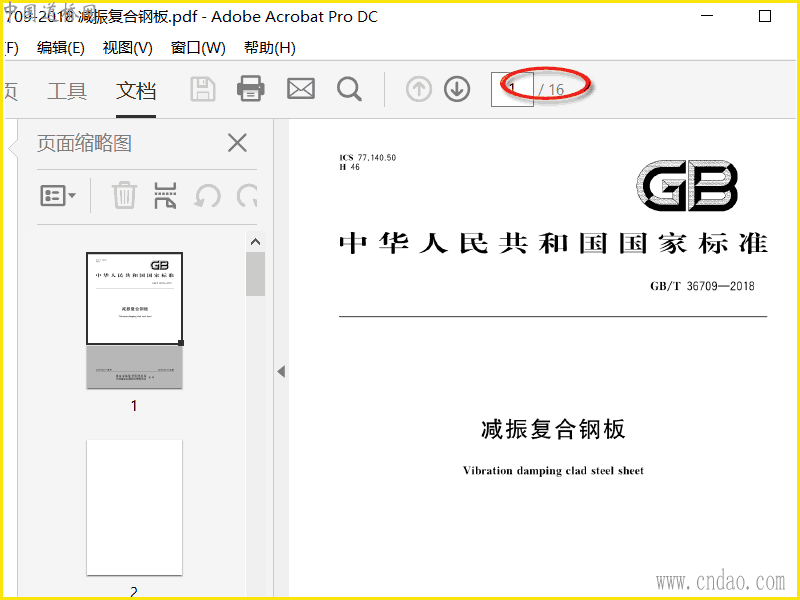Click the page number input field

coord(512,89)
